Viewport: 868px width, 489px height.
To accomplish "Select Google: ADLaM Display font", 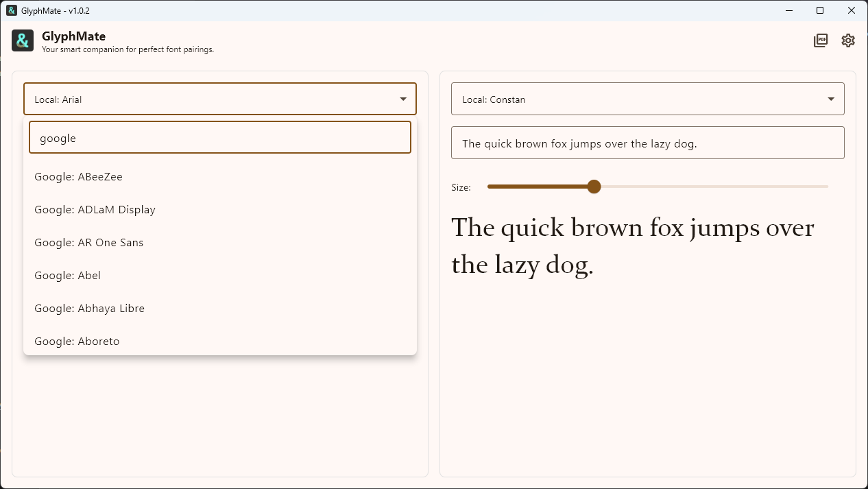I will (x=95, y=209).
